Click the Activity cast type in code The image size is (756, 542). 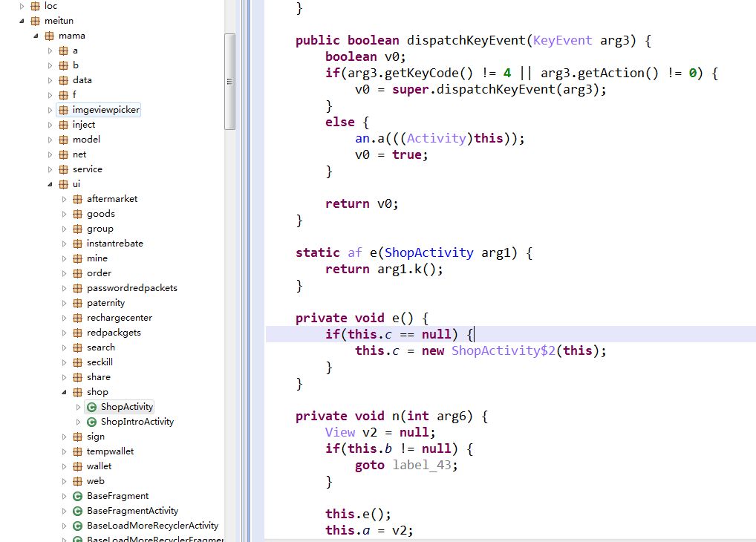coord(437,138)
